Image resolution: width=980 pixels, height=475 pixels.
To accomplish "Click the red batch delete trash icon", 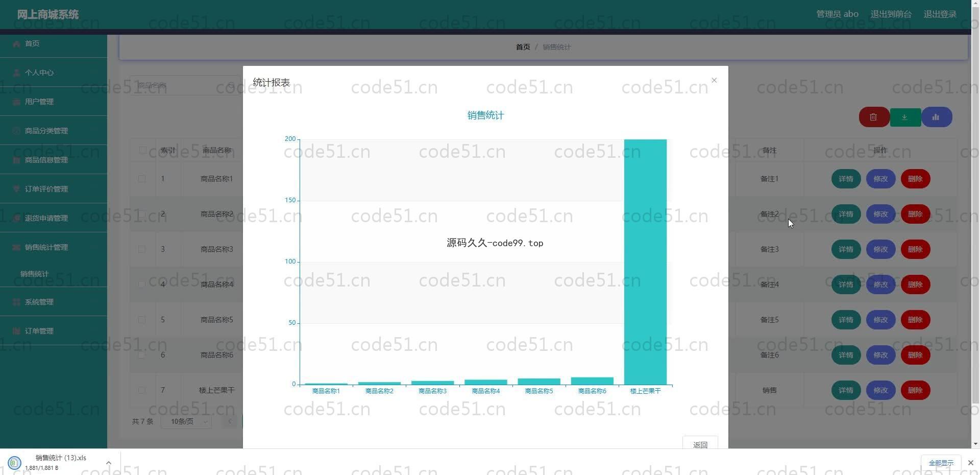I will coord(874,117).
